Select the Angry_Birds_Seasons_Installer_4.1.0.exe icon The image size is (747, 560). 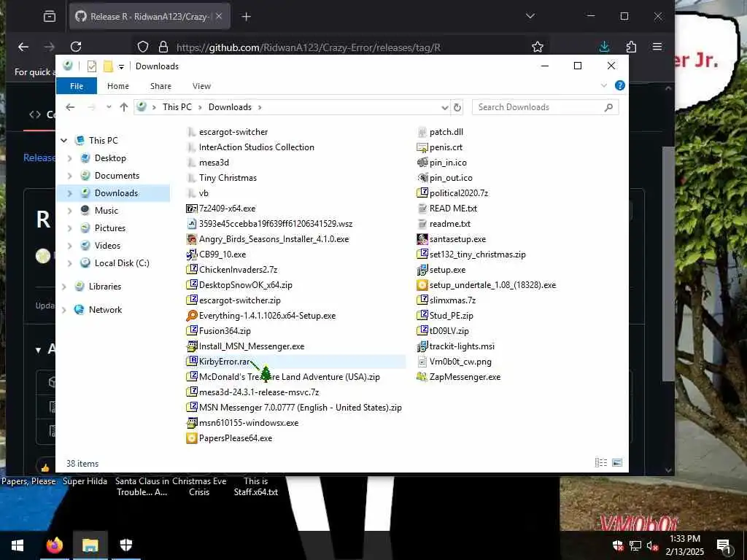coord(192,239)
